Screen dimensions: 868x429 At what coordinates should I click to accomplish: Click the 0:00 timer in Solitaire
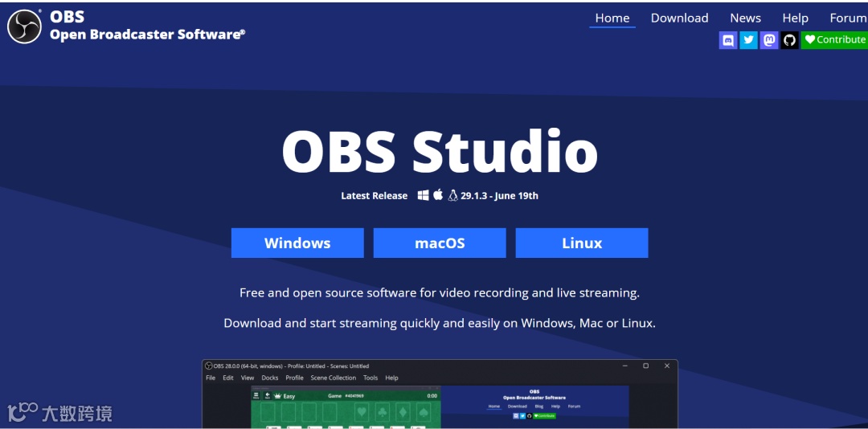[x=432, y=396]
